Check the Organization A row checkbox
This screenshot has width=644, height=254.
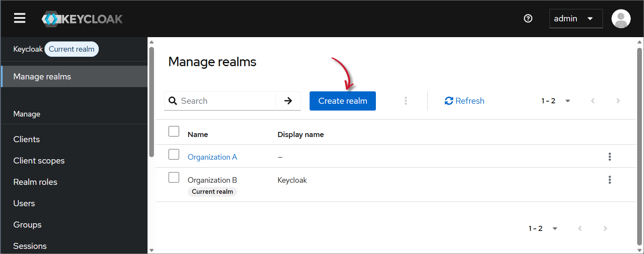point(174,154)
